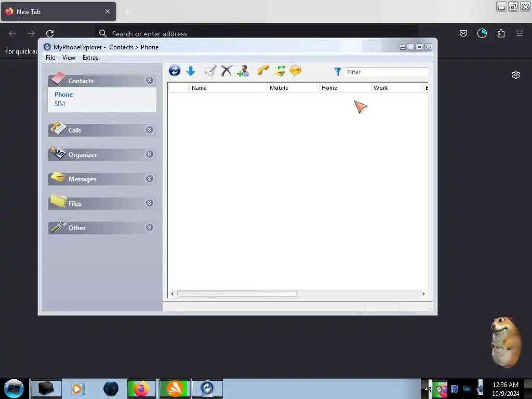Expand the Organizer sidebar section
532x399 pixels.
tap(149, 154)
